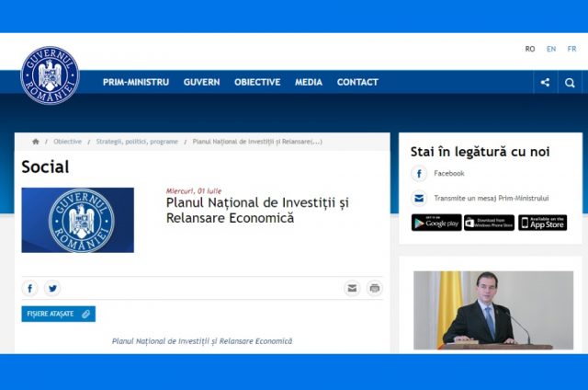Image resolution: width=588 pixels, height=390 pixels.
Task: Switch language to EN
Action: (x=551, y=49)
